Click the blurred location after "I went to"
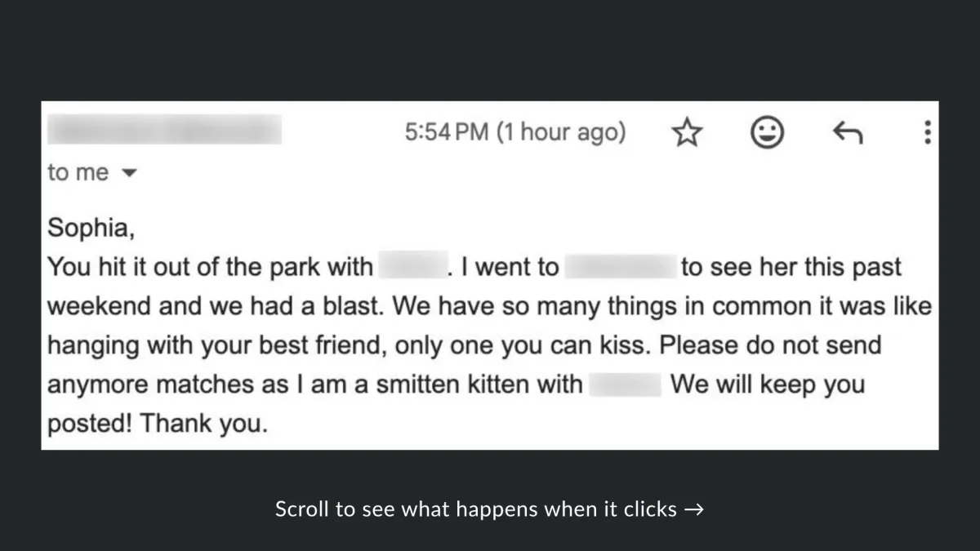 point(621,267)
